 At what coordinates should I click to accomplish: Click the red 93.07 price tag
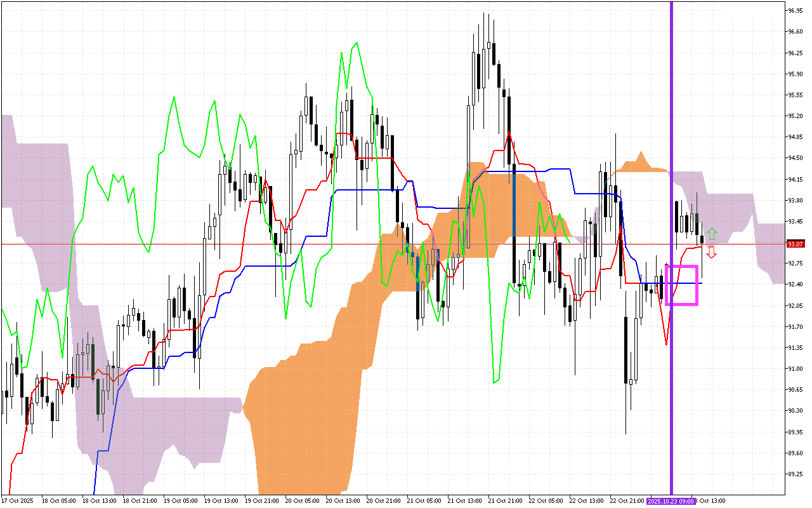[795, 244]
